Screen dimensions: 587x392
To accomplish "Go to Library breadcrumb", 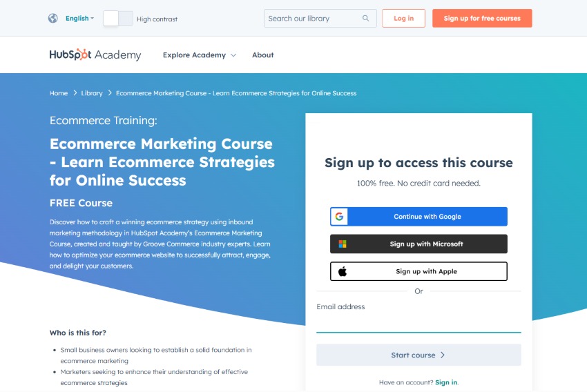I will pyautogui.click(x=92, y=93).
